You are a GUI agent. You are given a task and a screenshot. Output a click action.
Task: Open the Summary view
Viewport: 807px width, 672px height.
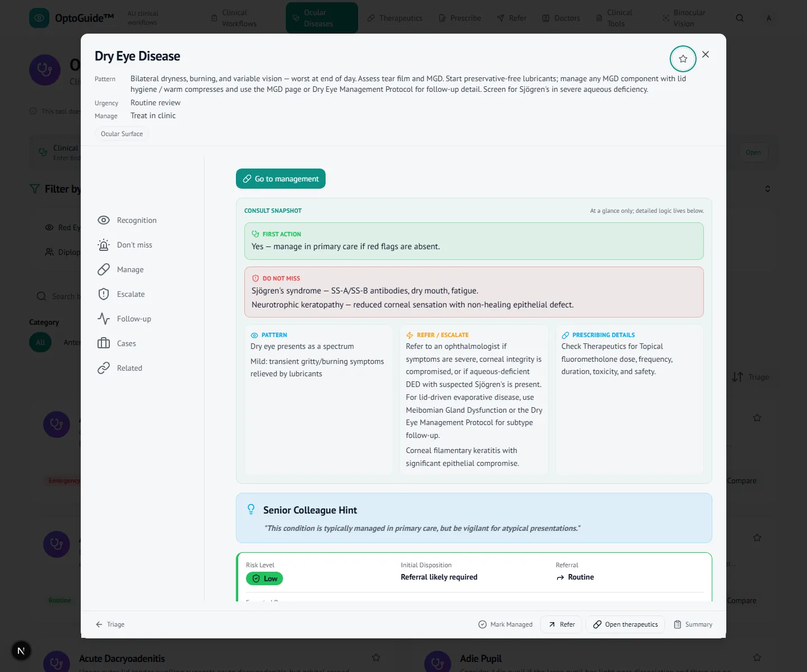click(x=693, y=624)
